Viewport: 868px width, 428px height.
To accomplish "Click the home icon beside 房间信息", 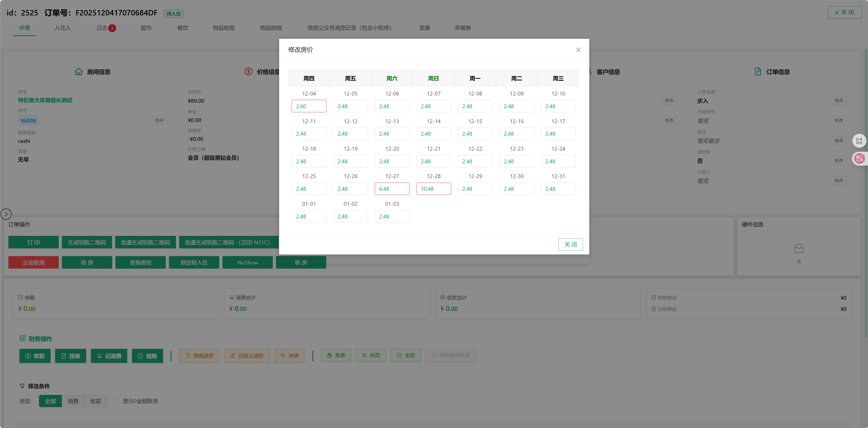I will [78, 72].
